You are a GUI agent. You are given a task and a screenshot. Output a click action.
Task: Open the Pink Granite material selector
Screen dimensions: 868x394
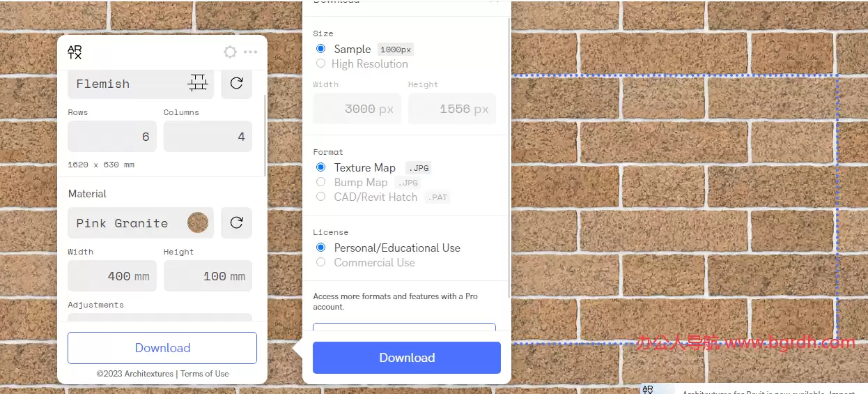[x=131, y=223]
